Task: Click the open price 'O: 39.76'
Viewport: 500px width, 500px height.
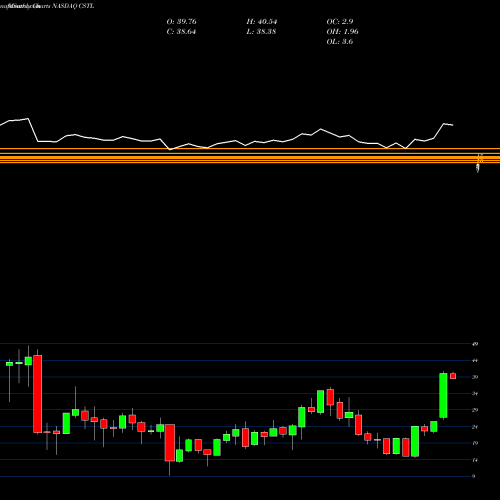Action: (181, 22)
